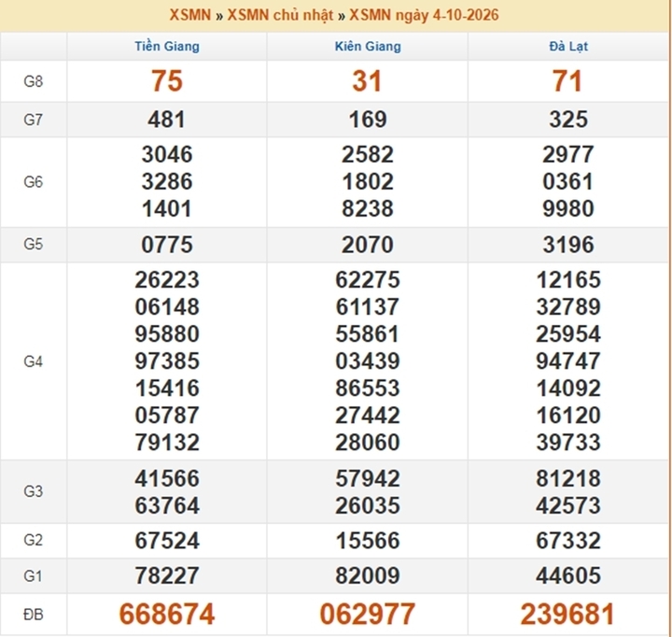Image resolution: width=672 pixels, height=637 pixels.
Task: Select the ĐB row label
Action: click(x=33, y=615)
